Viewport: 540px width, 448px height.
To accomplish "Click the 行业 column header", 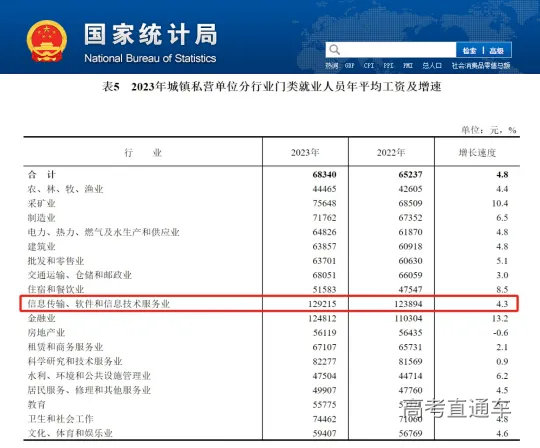I will point(143,152).
